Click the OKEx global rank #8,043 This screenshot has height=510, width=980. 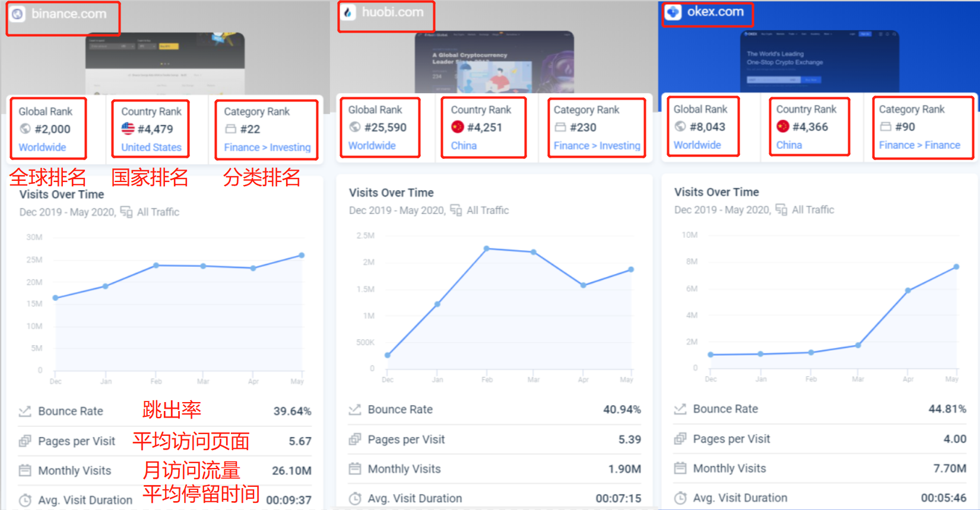point(708,126)
